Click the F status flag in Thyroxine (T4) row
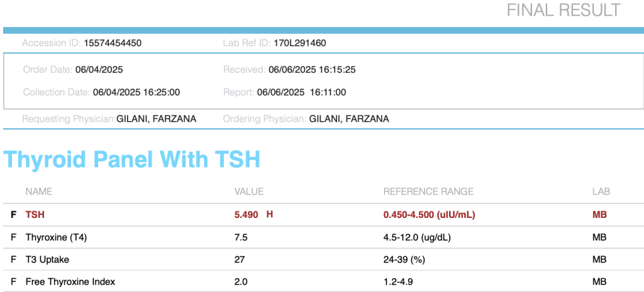The width and height of the screenshot is (644, 292). (x=14, y=237)
